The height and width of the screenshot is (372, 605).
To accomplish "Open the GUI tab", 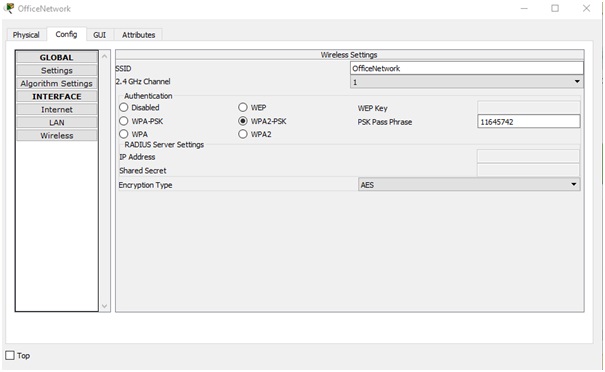I will (x=99, y=35).
